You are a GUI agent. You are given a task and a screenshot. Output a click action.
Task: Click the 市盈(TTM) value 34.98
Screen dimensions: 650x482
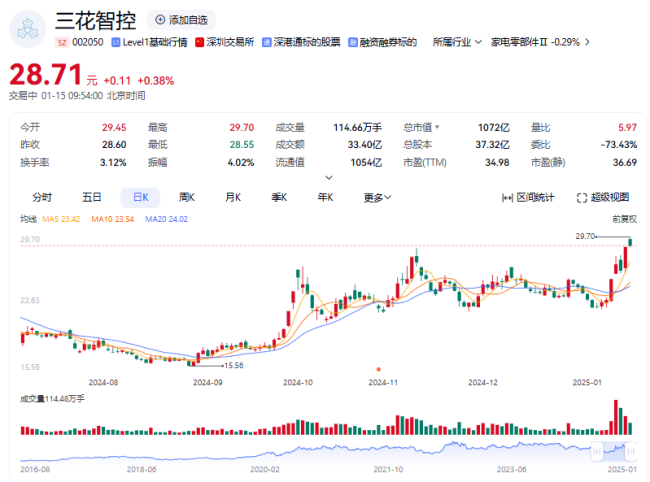pos(497,162)
